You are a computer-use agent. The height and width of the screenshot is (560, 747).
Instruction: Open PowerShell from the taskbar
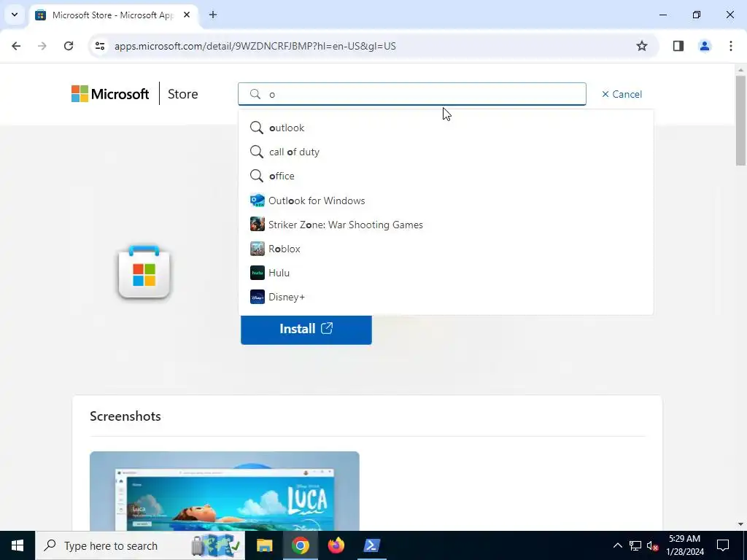click(x=371, y=545)
